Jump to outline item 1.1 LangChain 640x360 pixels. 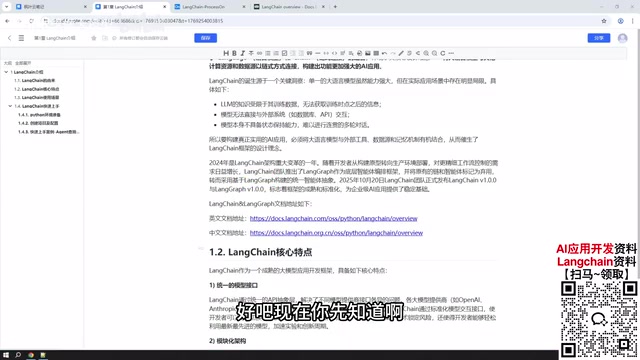coord(34,80)
